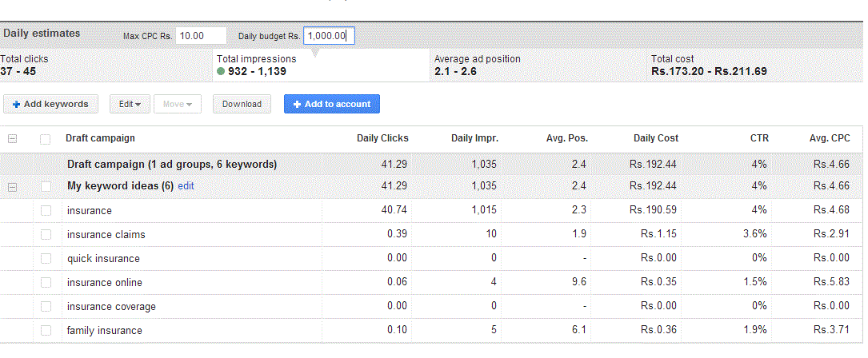Sort by the Daily Clicks column header
868x358 pixels.
coord(382,138)
